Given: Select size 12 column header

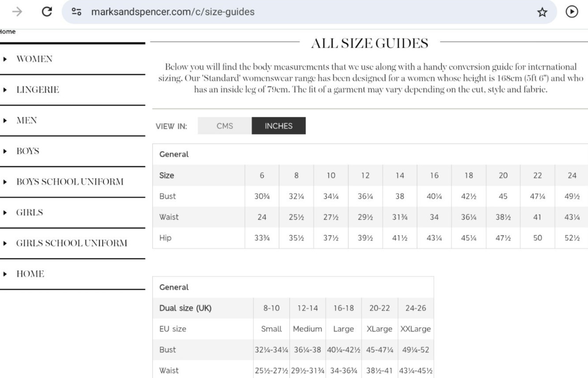Looking at the screenshot, I should (365, 176).
